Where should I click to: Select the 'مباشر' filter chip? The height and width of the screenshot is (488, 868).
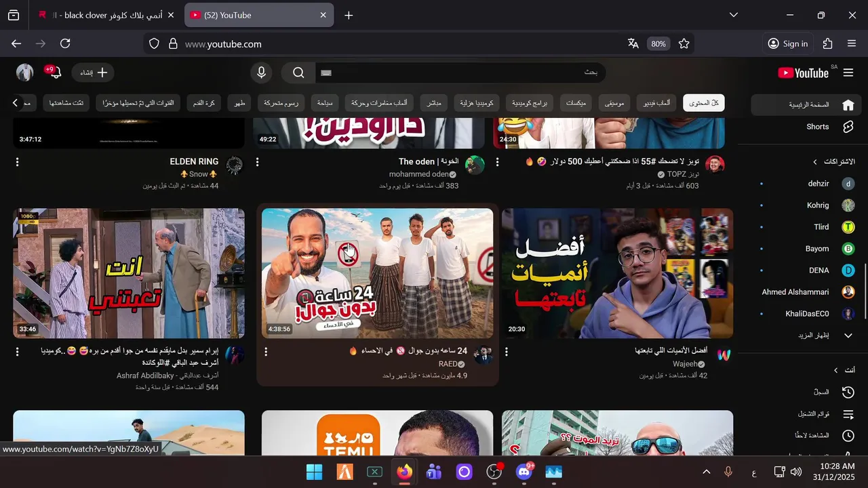click(434, 103)
